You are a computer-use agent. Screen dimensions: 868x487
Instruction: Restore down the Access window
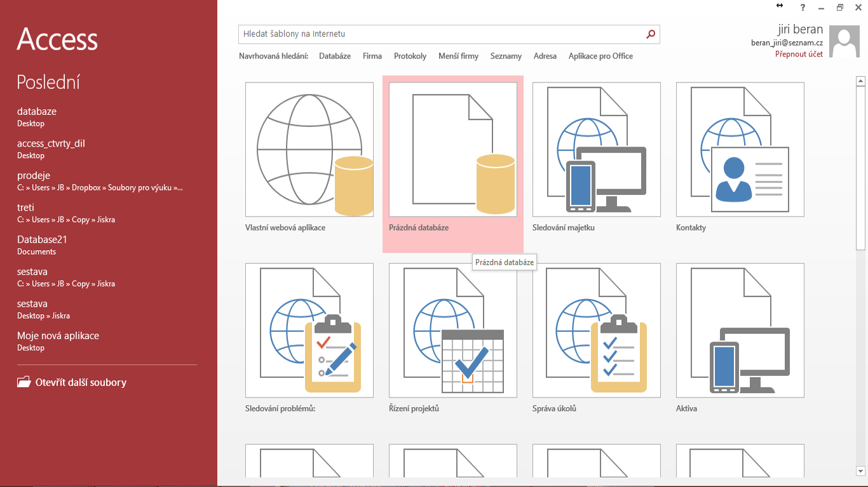pyautogui.click(x=840, y=8)
